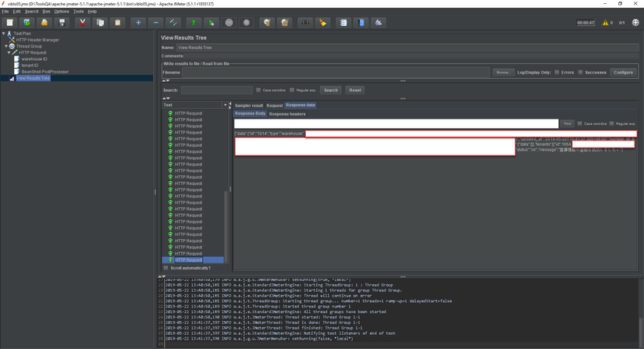
Task: Tick the Successes checkbox
Action: pos(580,73)
